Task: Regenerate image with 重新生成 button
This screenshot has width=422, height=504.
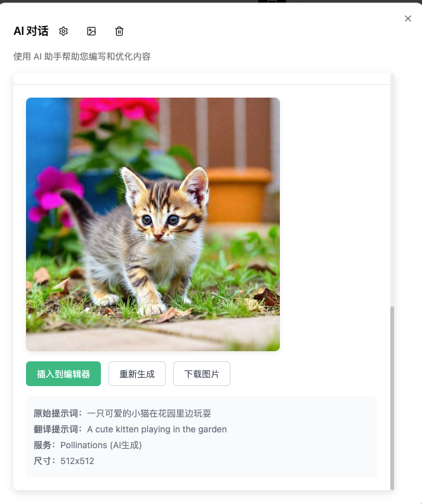Action: (x=137, y=374)
